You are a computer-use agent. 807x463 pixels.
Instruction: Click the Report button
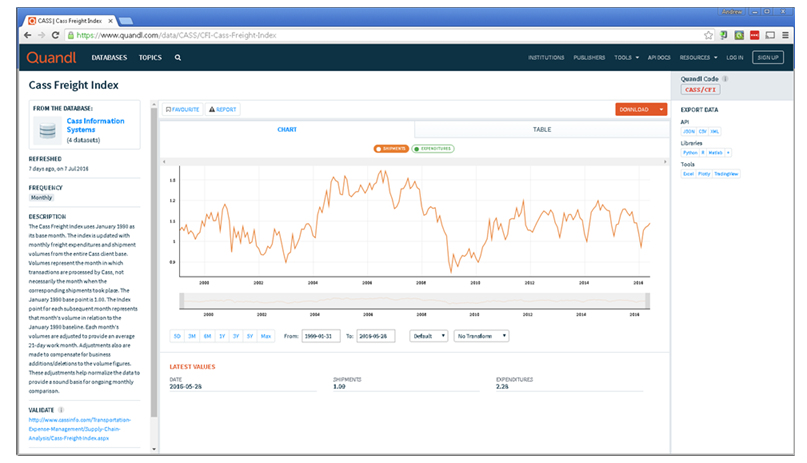(222, 110)
